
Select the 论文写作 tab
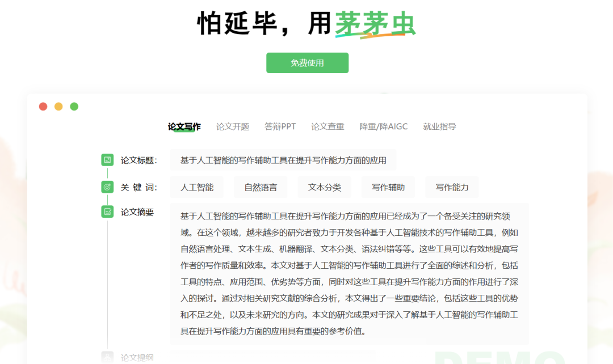pyautogui.click(x=184, y=126)
